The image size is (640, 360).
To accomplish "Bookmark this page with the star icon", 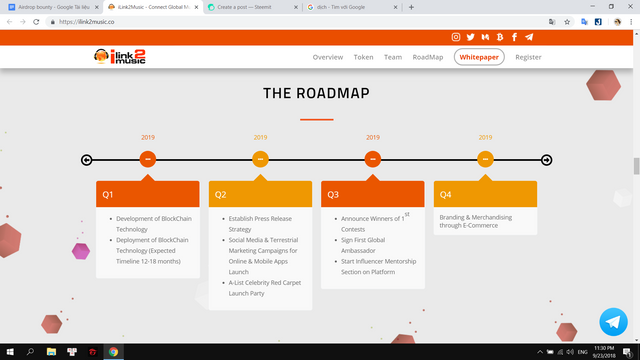I will [567, 22].
